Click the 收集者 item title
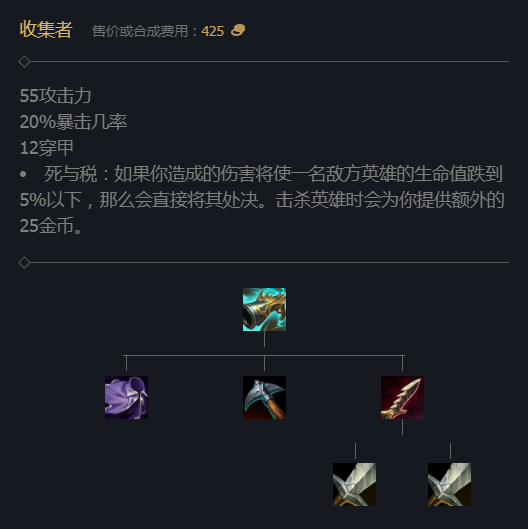528x529 pixels. pos(46,30)
